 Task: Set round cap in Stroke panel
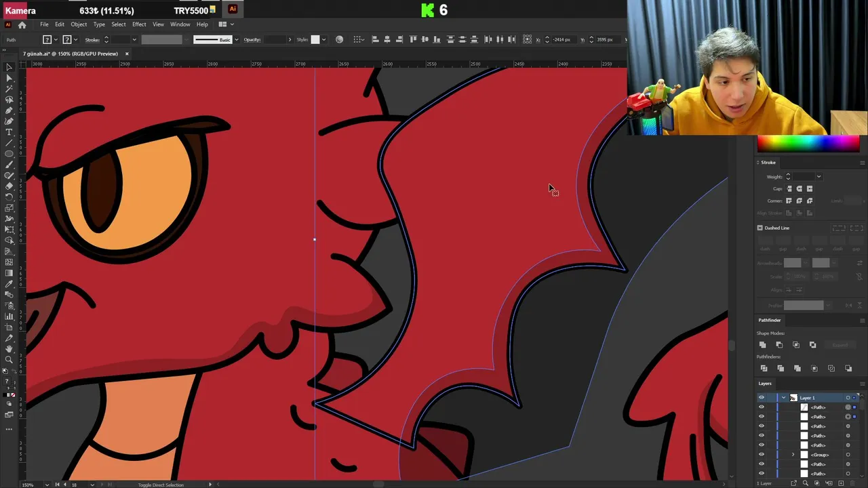pyautogui.click(x=799, y=188)
